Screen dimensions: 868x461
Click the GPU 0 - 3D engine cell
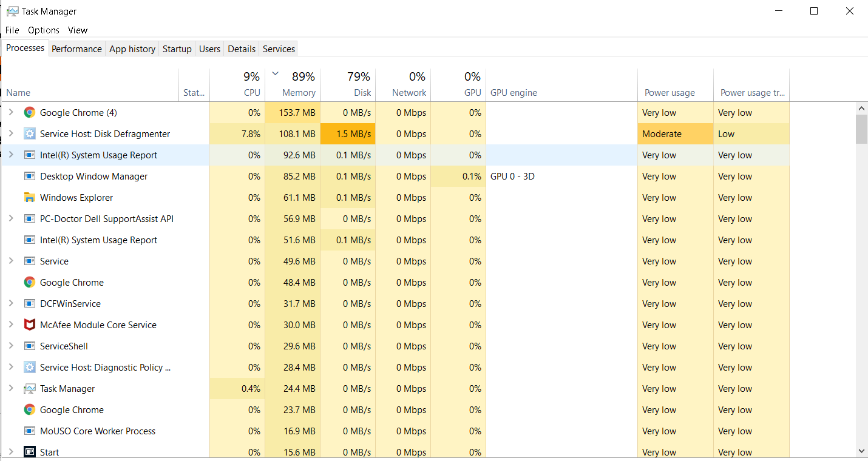[561, 176]
